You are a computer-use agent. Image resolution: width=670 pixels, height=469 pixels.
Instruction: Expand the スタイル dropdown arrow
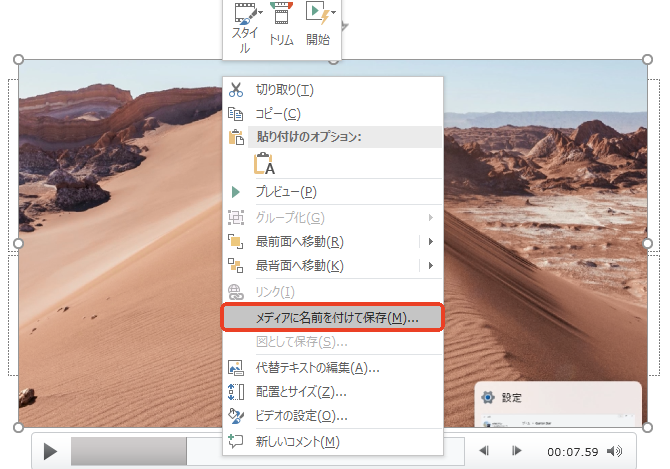click(x=260, y=12)
